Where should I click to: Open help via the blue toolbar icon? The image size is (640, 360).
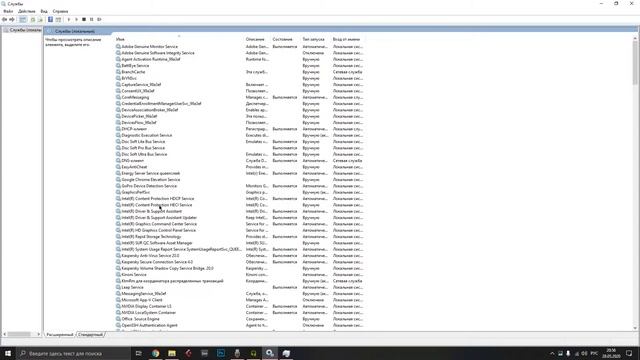(x=50, y=20)
